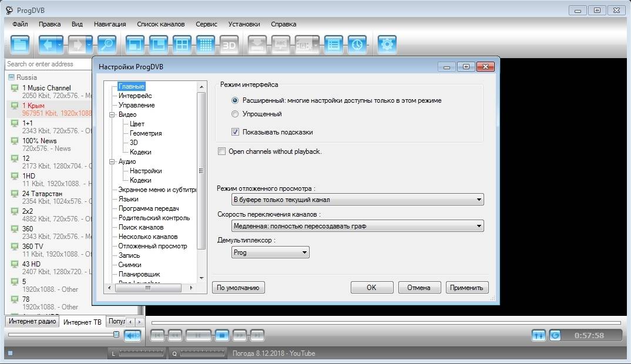The image size is (631, 364).
Task: Click the skip-to-previous playback button
Action: [x=157, y=335]
